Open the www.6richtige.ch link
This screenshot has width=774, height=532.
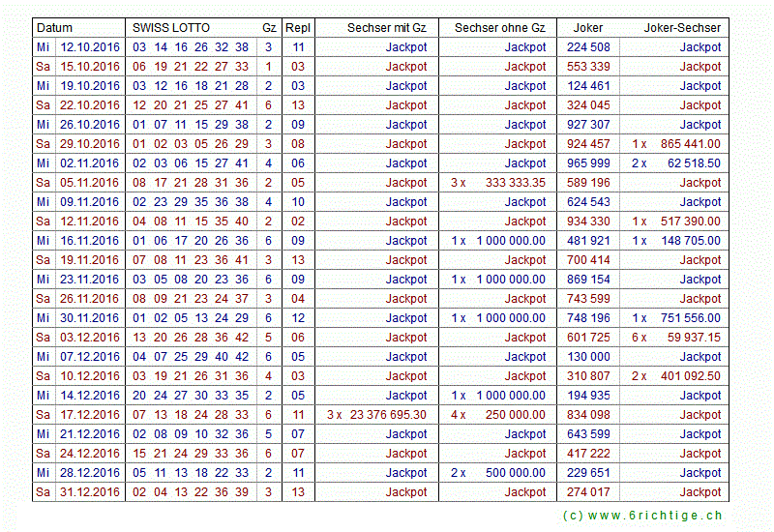(x=642, y=517)
